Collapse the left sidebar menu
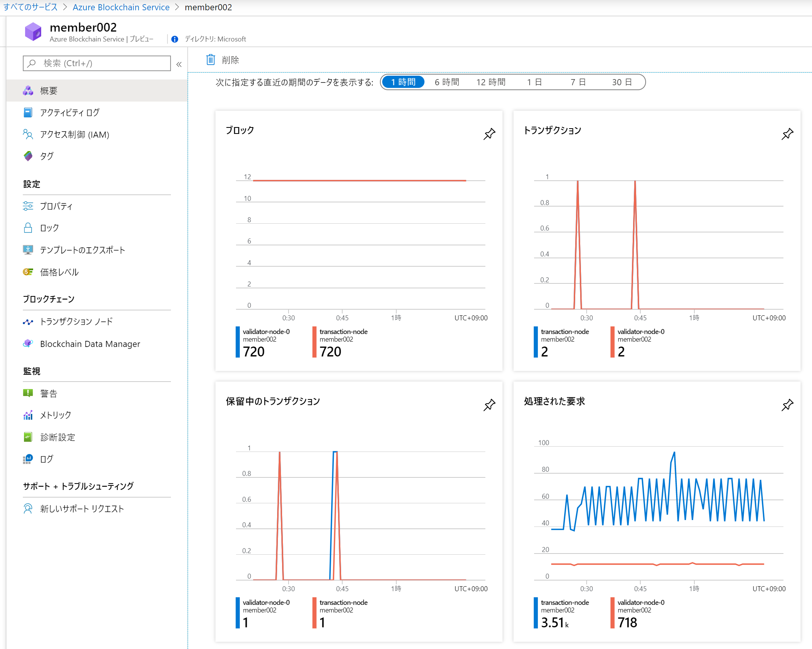Image resolution: width=812 pixels, height=649 pixels. pyautogui.click(x=179, y=64)
